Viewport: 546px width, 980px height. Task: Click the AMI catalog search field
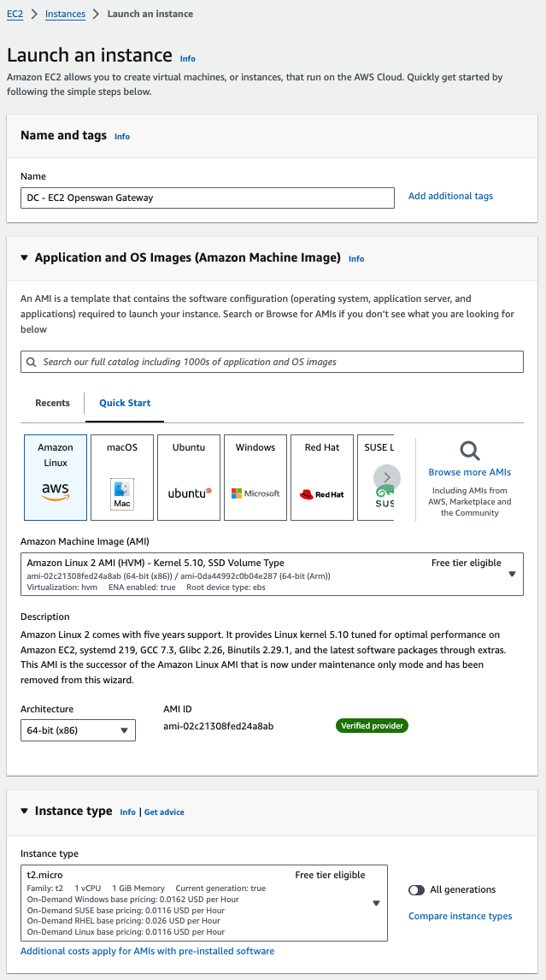click(272, 362)
